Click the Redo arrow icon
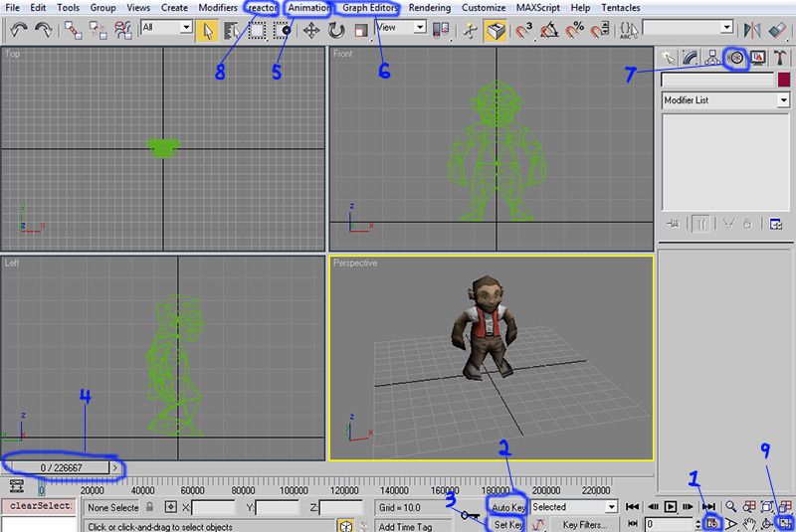 [x=43, y=30]
